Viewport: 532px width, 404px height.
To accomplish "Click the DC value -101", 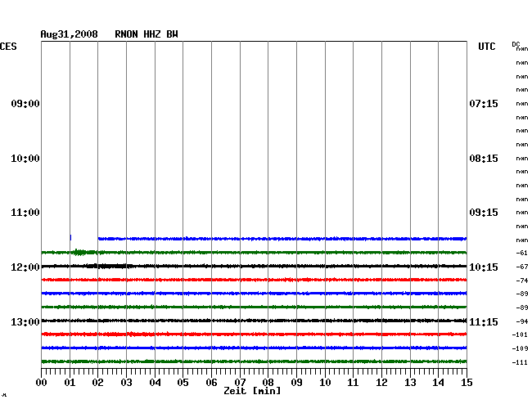I will [520, 334].
